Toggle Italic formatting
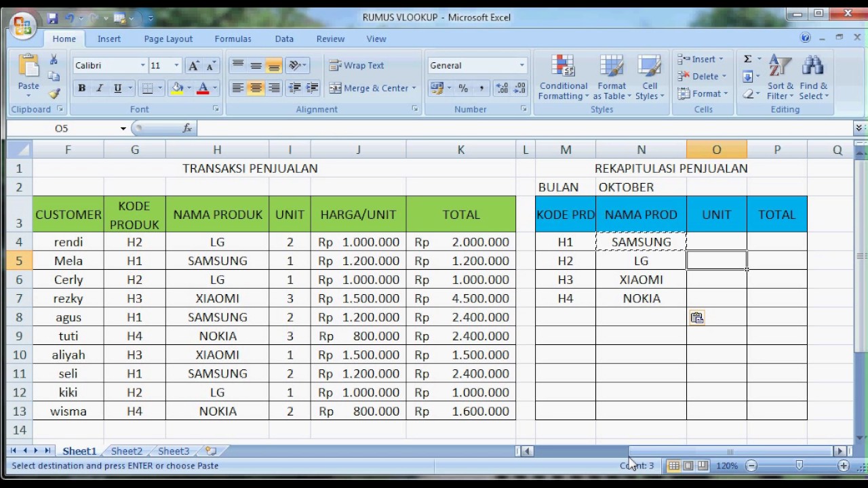Image resolution: width=868 pixels, height=488 pixels. 99,88
